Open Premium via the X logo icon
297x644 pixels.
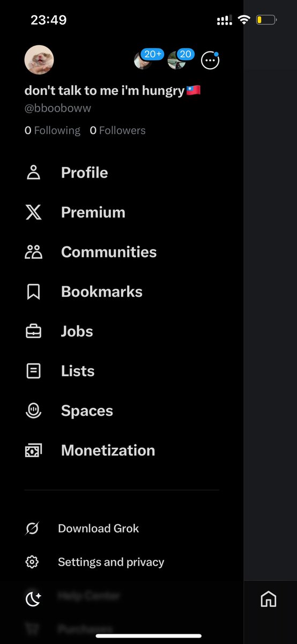coord(33,213)
